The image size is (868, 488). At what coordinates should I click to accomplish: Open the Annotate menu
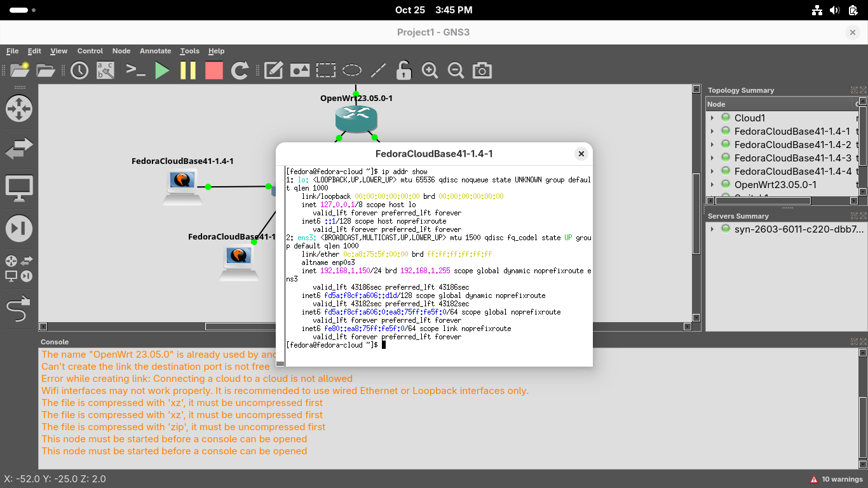[155, 51]
